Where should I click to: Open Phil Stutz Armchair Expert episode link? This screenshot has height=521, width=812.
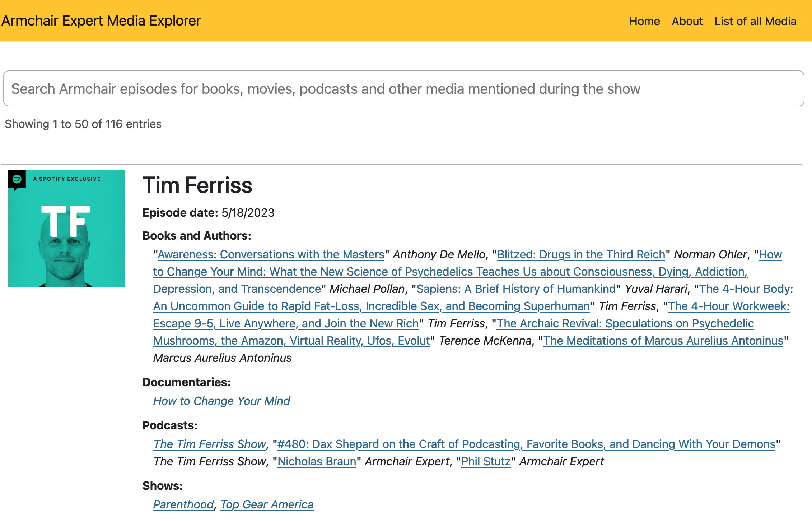pos(486,461)
